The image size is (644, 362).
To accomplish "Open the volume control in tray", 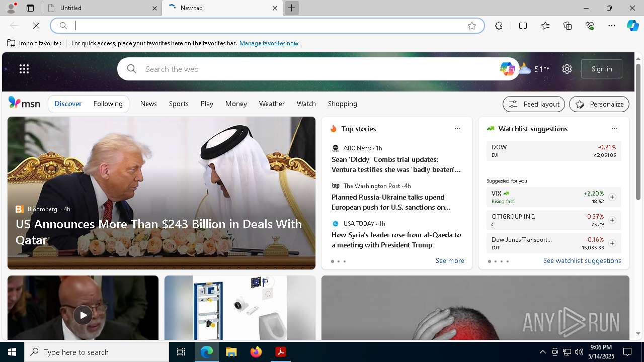I will click(579, 352).
